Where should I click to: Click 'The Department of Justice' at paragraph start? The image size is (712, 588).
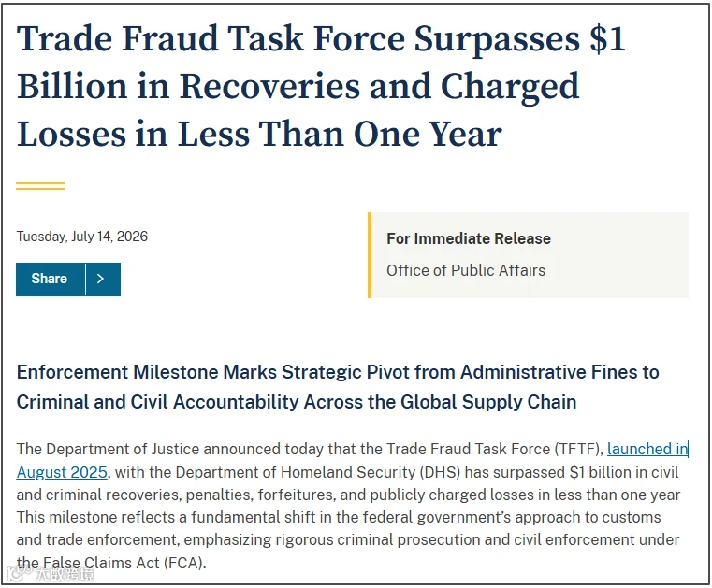tap(109, 449)
